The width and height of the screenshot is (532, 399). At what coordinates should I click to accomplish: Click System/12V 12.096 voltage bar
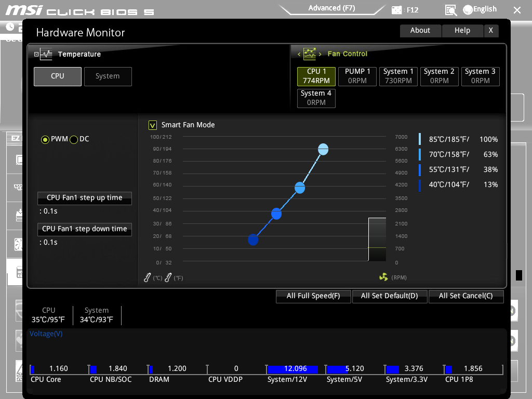click(x=296, y=369)
